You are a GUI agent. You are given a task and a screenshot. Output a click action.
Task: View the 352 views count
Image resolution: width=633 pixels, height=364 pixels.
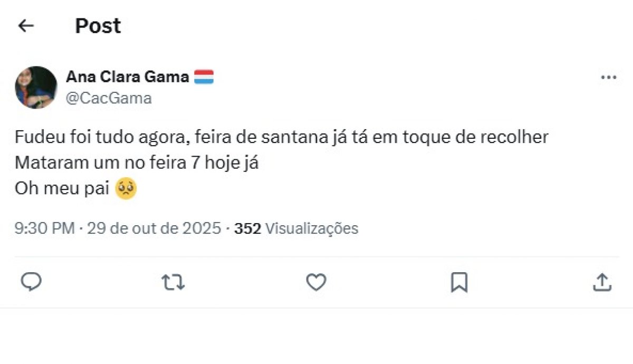[247, 228]
